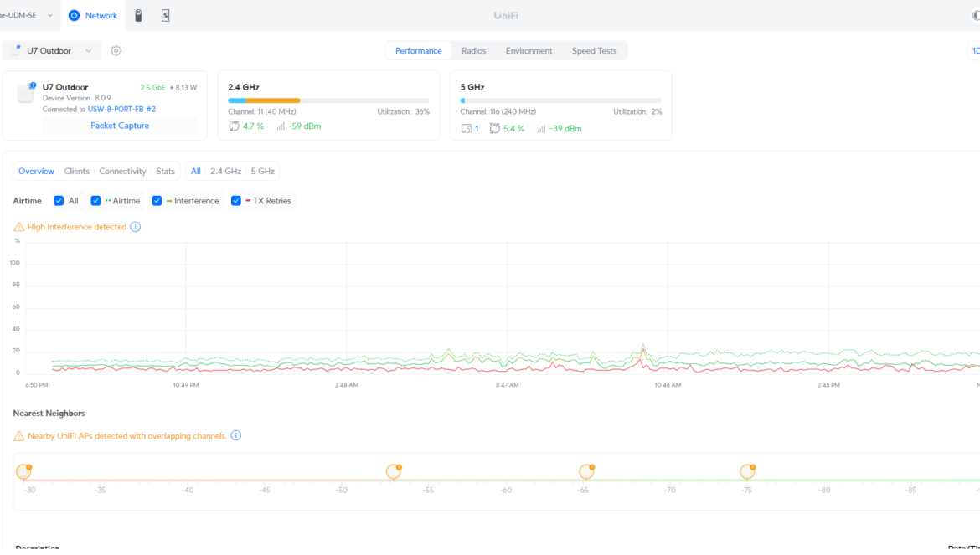The image size is (980, 555).
Task: Click the 2.4 GHz utilization bar
Action: [x=328, y=100]
